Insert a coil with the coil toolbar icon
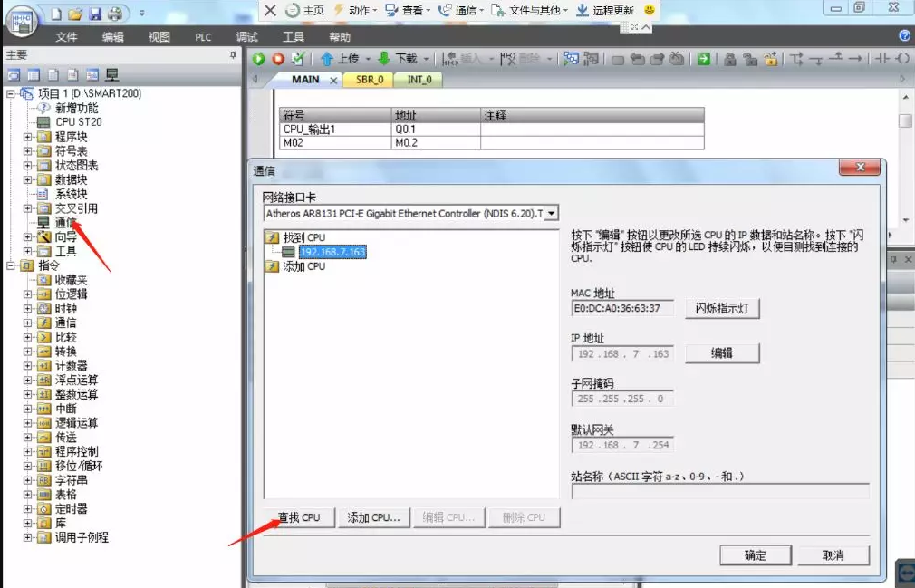 click(x=902, y=59)
